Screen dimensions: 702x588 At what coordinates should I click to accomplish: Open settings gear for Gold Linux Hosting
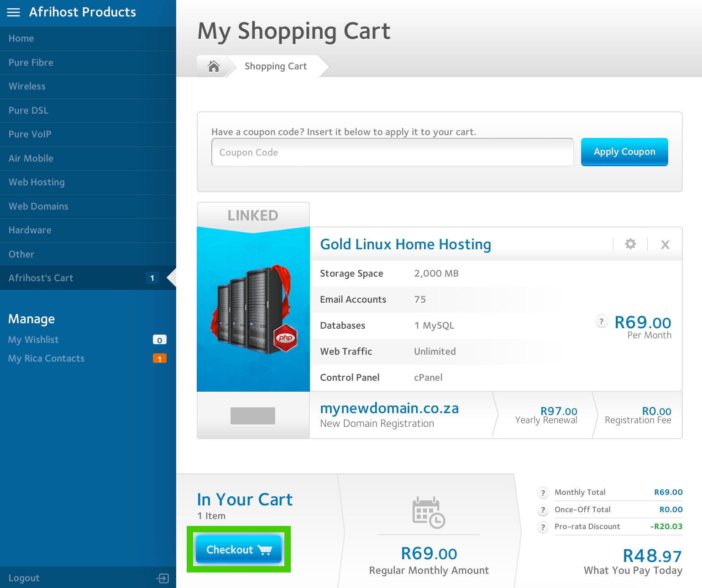(630, 244)
